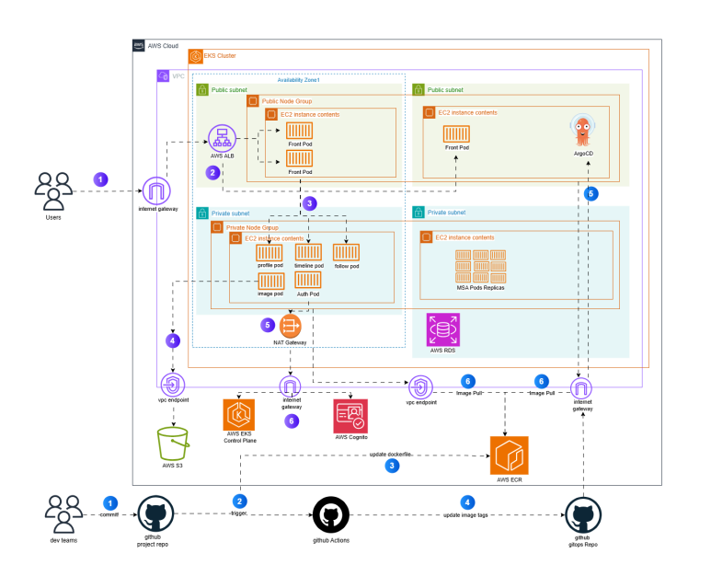Click the github project repo icon
711x588 pixels.
click(155, 513)
